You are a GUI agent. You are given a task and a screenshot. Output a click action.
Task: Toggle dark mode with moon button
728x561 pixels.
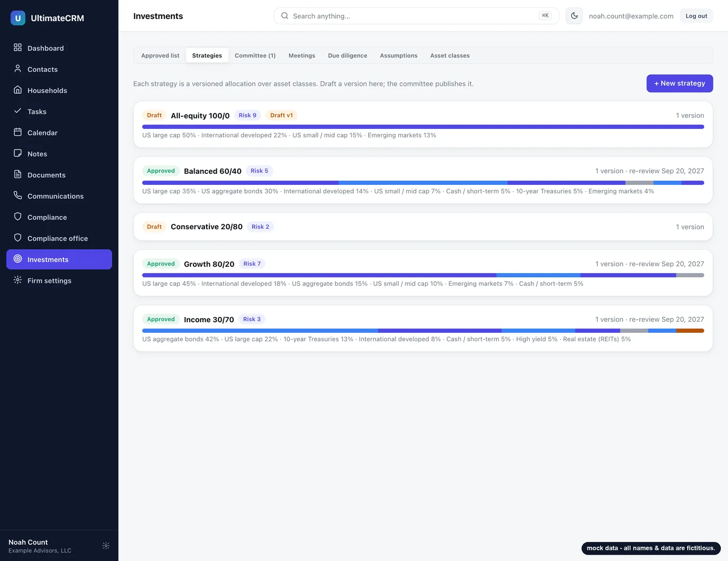click(x=574, y=16)
